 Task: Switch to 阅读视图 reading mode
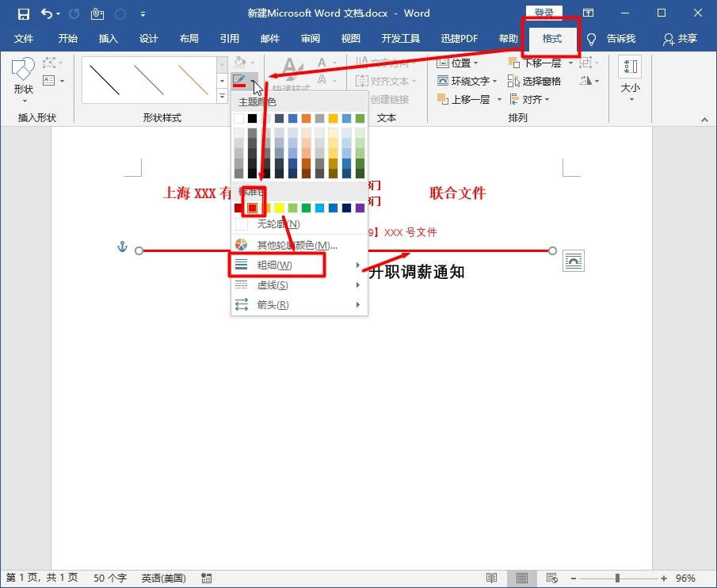click(492, 578)
